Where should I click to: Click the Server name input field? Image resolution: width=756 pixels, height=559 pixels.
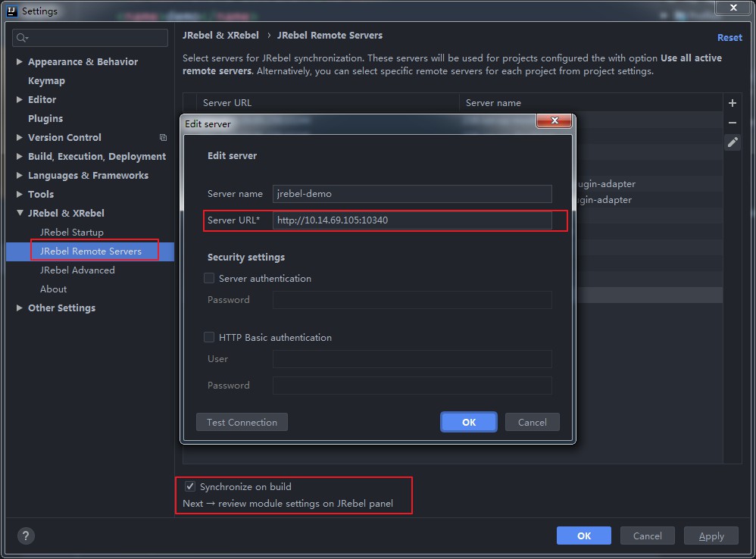412,194
